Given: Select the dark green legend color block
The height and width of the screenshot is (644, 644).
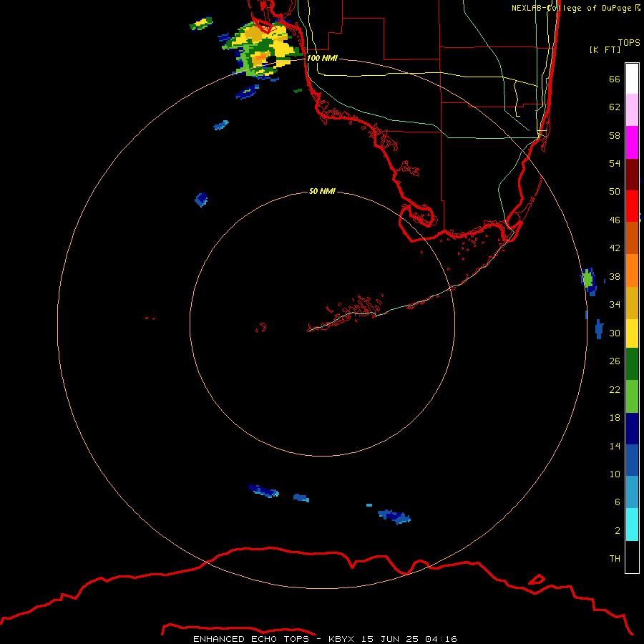Looking at the screenshot, I should [632, 364].
